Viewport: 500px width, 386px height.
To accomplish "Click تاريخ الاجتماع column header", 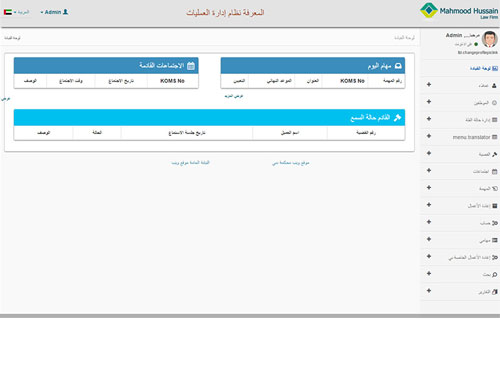I will (121, 81).
